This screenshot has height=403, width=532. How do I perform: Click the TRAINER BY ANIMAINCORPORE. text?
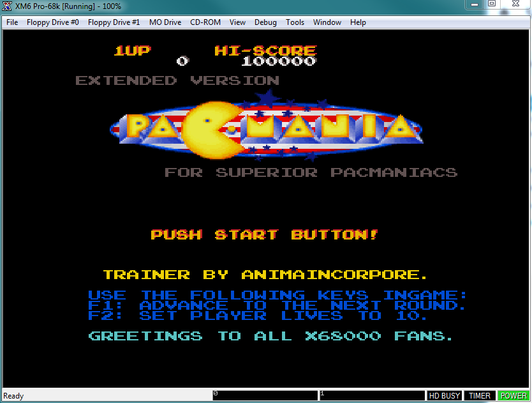click(265, 275)
